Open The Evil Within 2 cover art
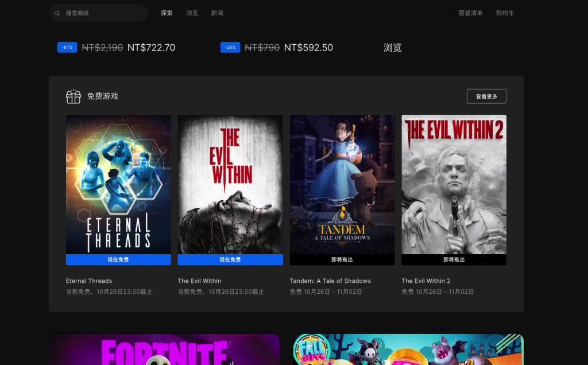This screenshot has width=588, height=365. 454,184
